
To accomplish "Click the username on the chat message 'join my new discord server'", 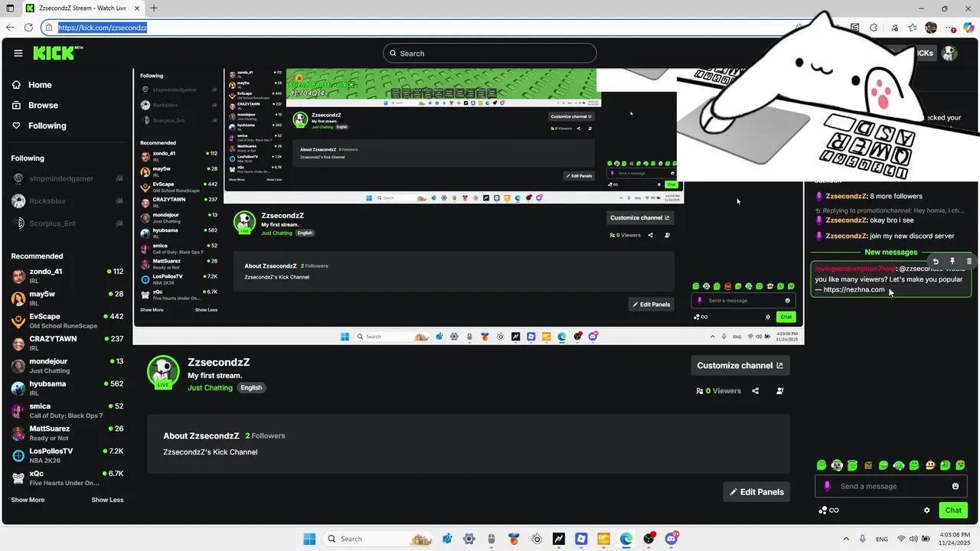I will [x=846, y=236].
